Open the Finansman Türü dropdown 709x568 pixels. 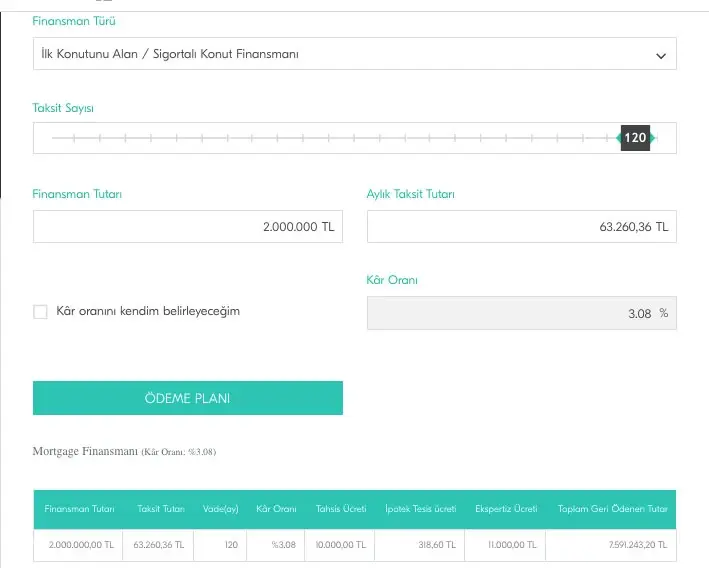340,54
